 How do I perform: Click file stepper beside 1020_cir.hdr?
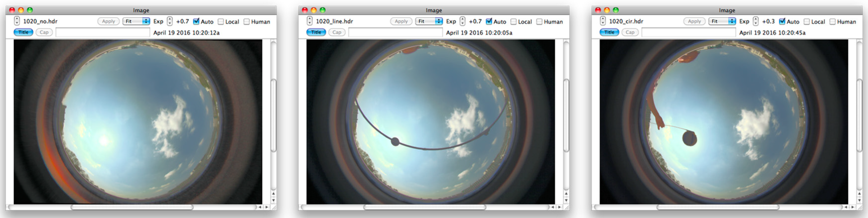pos(602,21)
